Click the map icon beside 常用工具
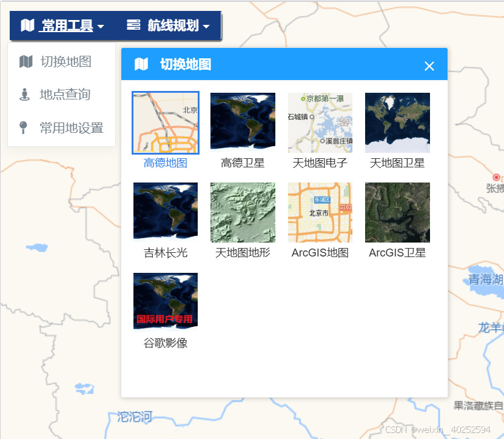The height and width of the screenshot is (439, 504). pos(27,25)
